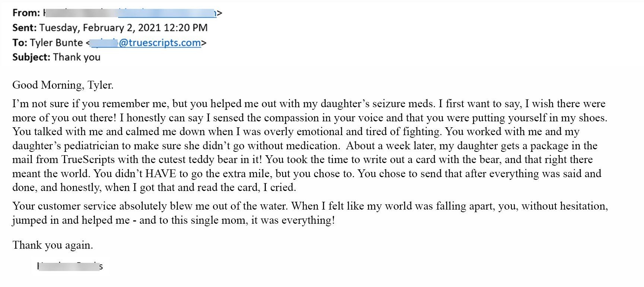Click the blurred sender email address link
Image resolution: width=644 pixels, height=287 pixels.
click(167, 13)
